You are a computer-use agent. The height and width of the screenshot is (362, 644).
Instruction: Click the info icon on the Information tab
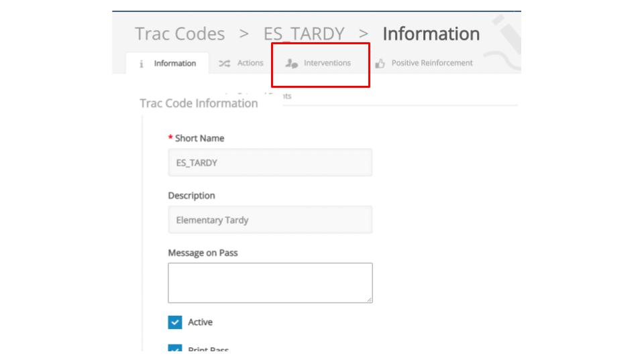[x=142, y=64]
